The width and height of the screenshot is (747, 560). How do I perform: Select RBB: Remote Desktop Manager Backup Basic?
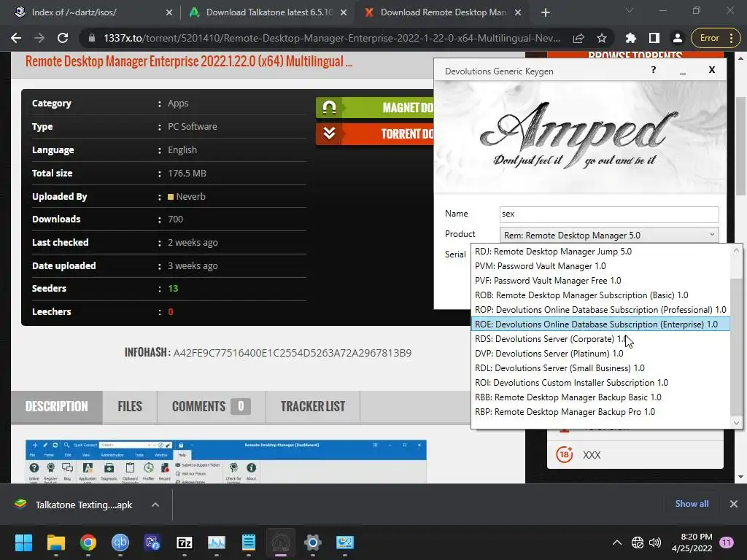coord(600,397)
